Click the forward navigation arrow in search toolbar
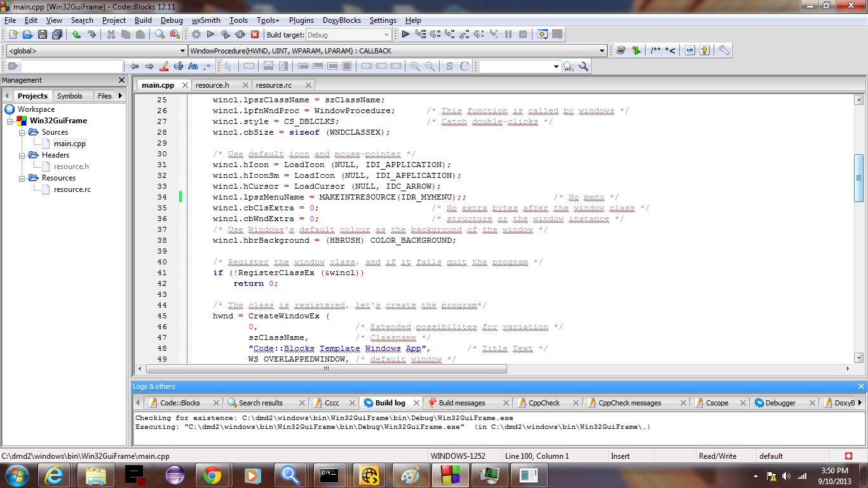The height and width of the screenshot is (488, 868). (147, 66)
